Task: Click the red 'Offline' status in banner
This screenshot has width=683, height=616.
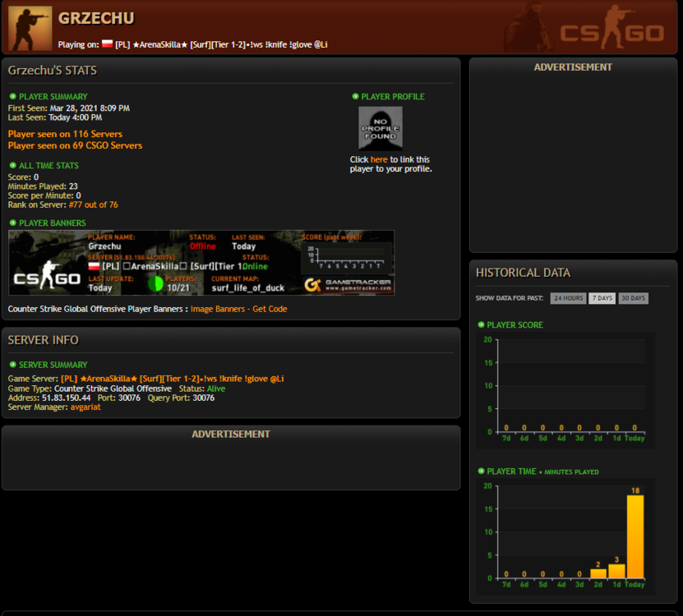Action: pyautogui.click(x=202, y=246)
